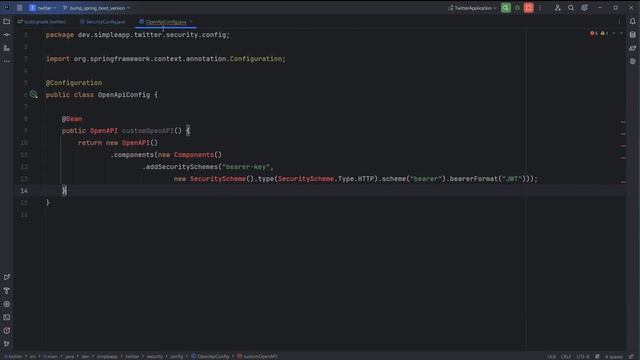The width and height of the screenshot is (640, 360).
Task: Click the warnings count inspection indicator
Action: (x=604, y=33)
